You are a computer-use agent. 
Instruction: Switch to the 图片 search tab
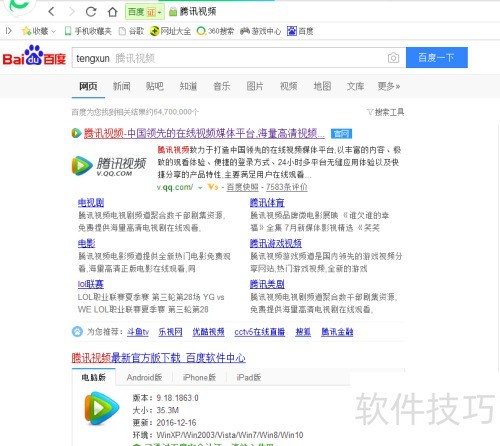click(255, 86)
